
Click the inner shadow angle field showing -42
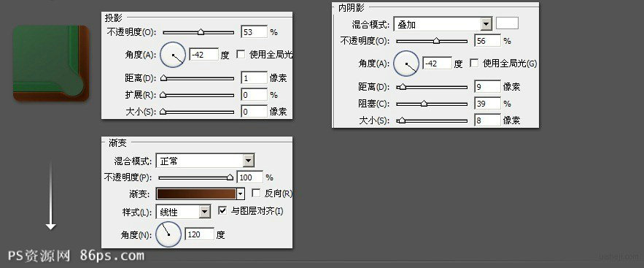(438, 64)
